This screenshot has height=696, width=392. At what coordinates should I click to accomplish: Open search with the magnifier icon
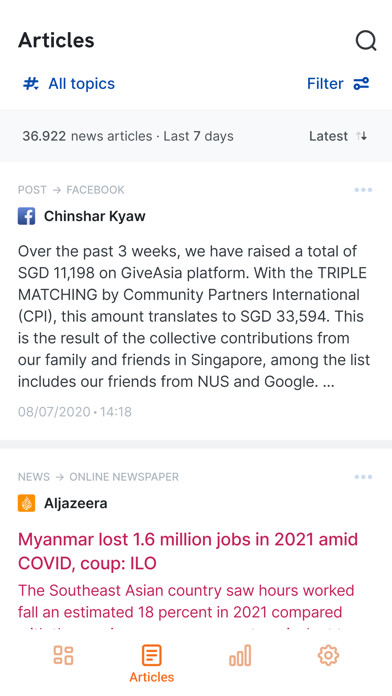pyautogui.click(x=366, y=41)
